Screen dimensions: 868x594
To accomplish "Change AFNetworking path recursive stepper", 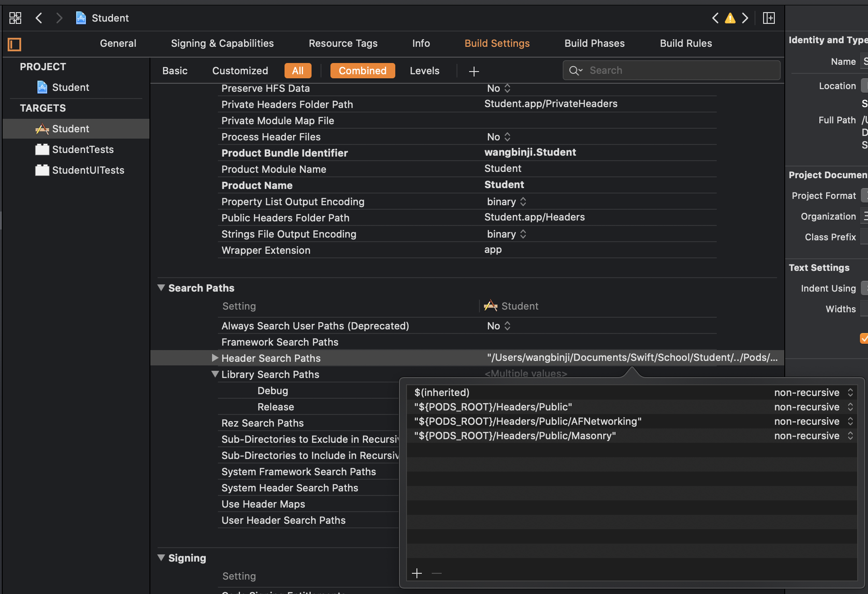I will 850,421.
